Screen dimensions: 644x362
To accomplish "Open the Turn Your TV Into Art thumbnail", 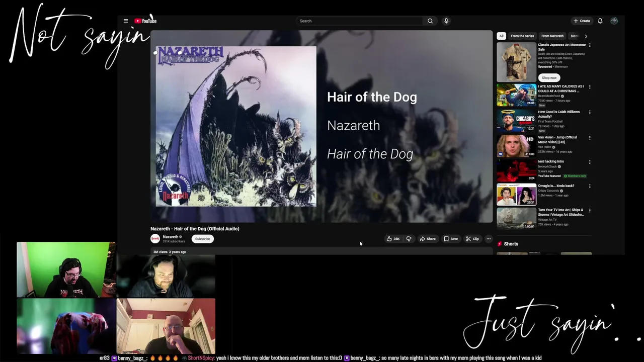I will click(x=516, y=218).
